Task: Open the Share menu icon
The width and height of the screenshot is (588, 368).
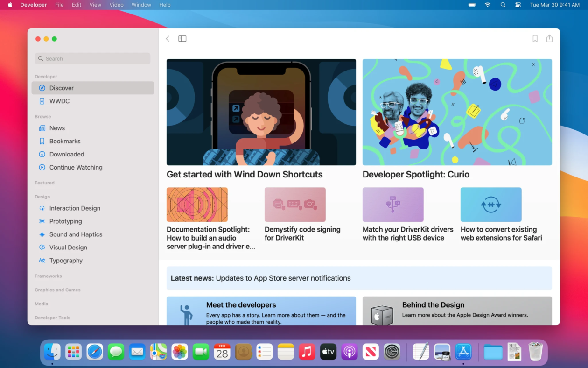Action: (550, 39)
